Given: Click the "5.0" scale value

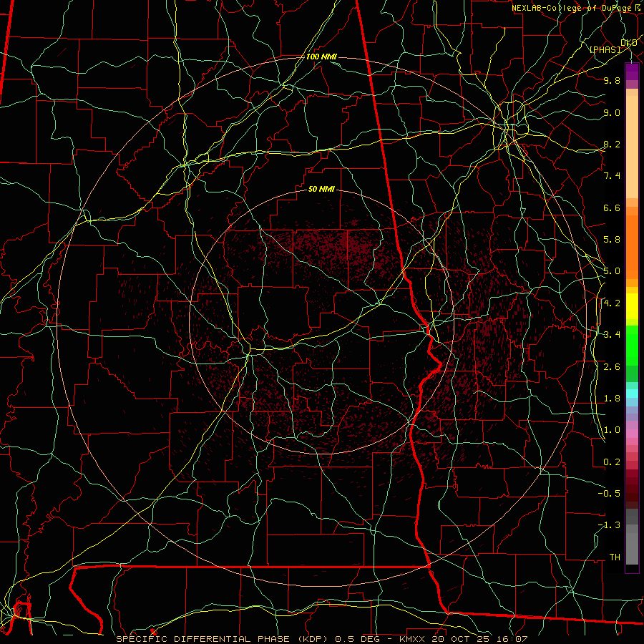Looking at the screenshot, I should click(x=612, y=271).
